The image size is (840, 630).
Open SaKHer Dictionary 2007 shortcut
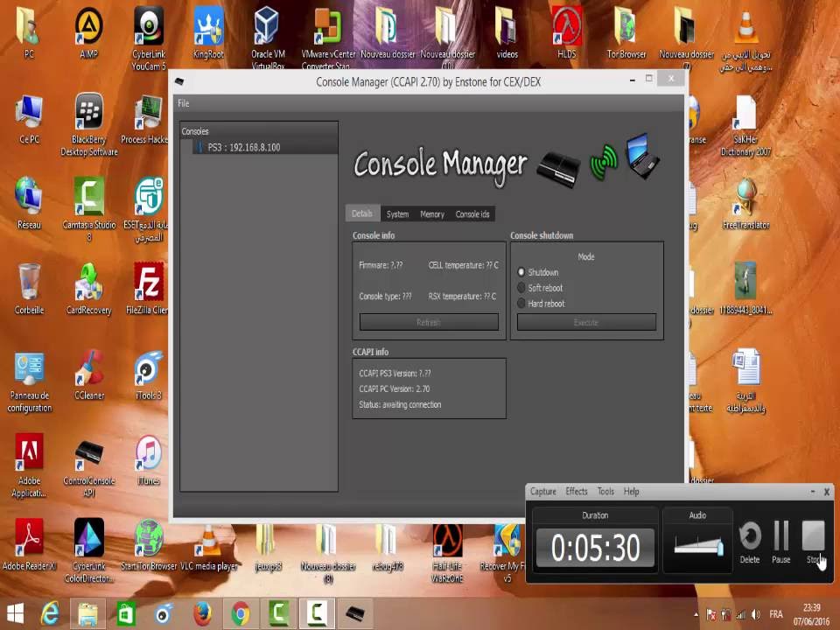pos(745,125)
